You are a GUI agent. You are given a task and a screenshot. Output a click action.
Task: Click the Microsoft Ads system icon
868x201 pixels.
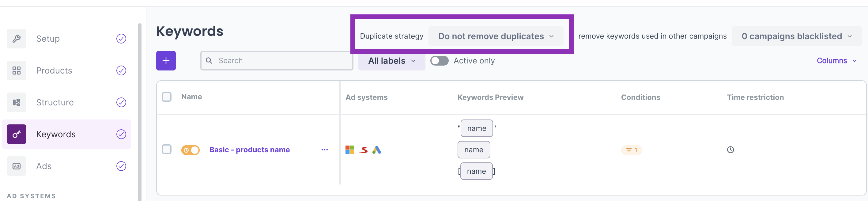349,150
